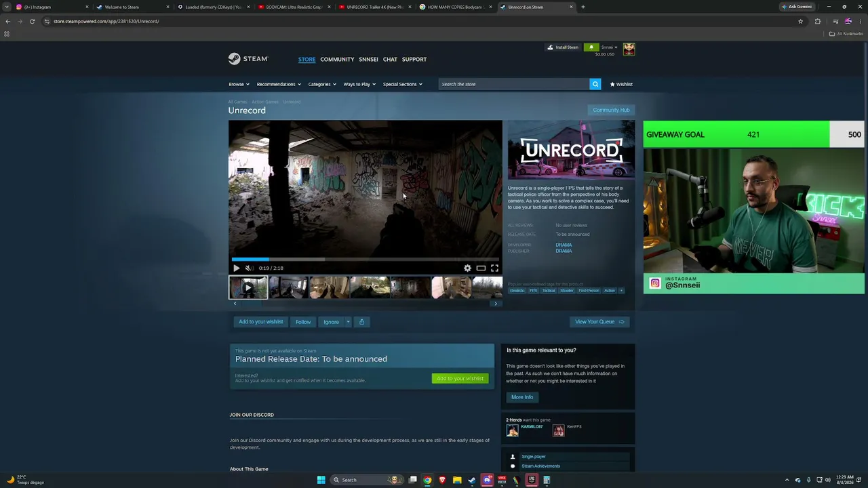The image size is (868, 488).
Task: Open the user avatar in Steam header
Action: point(629,49)
